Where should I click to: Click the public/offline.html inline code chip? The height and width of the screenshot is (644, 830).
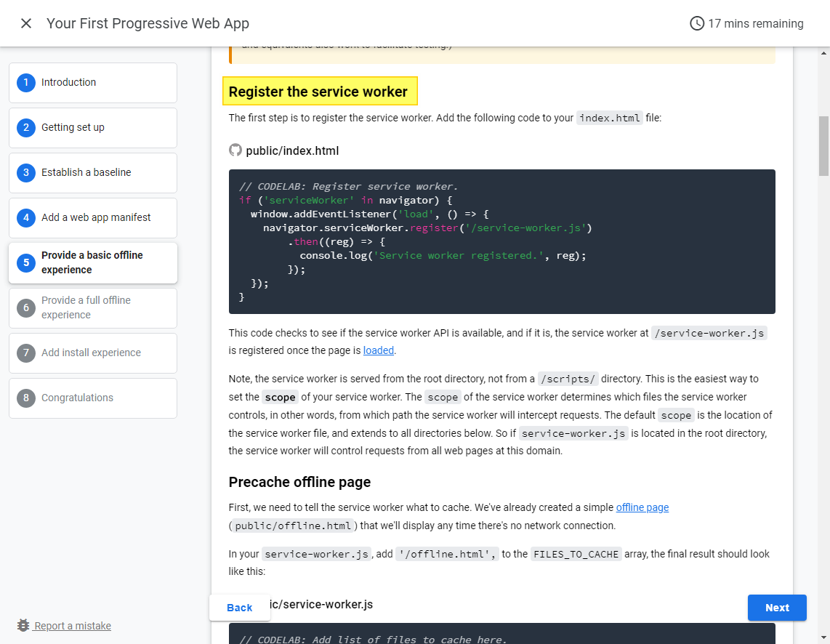293,526
